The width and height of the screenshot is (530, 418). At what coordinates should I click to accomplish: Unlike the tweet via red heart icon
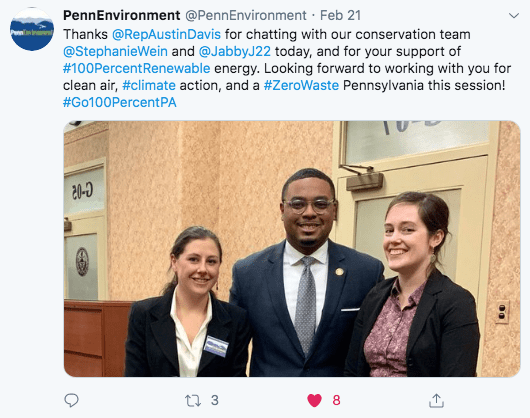pos(314,400)
